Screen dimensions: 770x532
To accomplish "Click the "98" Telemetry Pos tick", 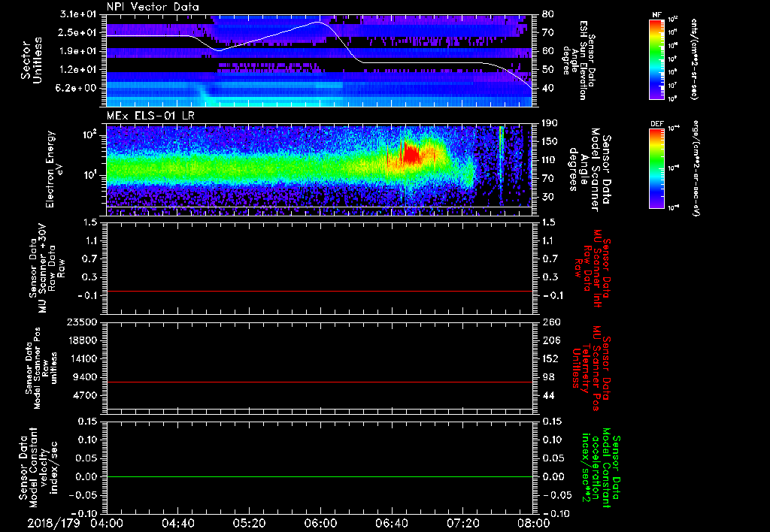I will pos(548,377).
